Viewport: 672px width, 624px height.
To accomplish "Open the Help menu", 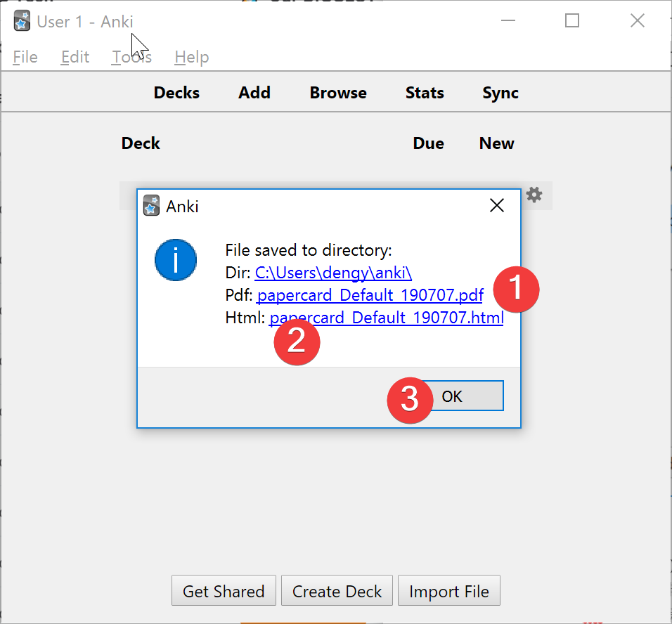I will tap(192, 57).
